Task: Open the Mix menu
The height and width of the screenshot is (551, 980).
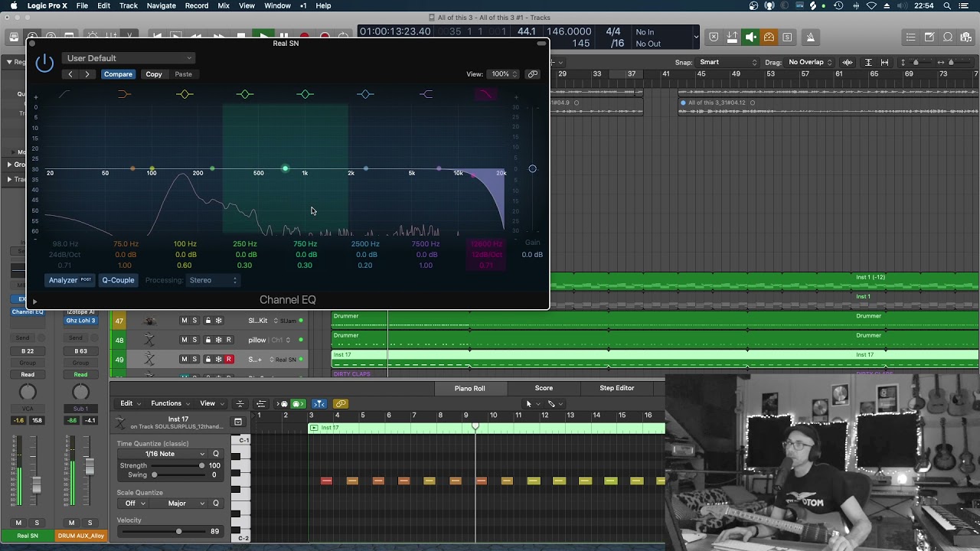Action: [224, 5]
